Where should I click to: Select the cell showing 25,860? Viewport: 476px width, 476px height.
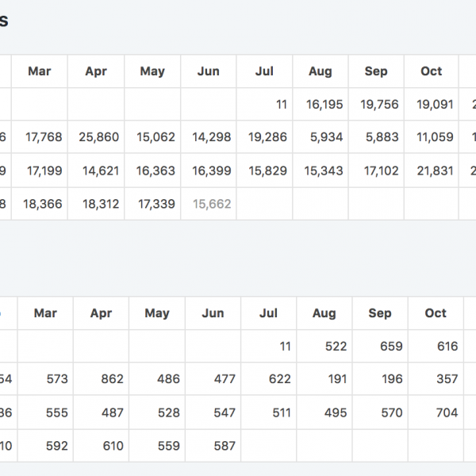(99, 137)
